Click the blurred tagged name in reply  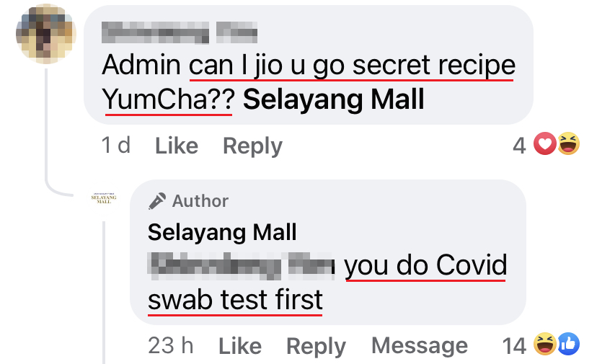coord(242,266)
